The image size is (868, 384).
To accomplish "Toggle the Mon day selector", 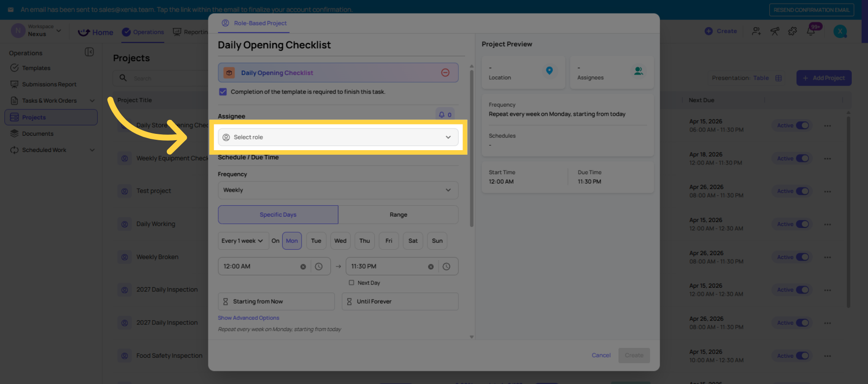I will [x=292, y=241].
